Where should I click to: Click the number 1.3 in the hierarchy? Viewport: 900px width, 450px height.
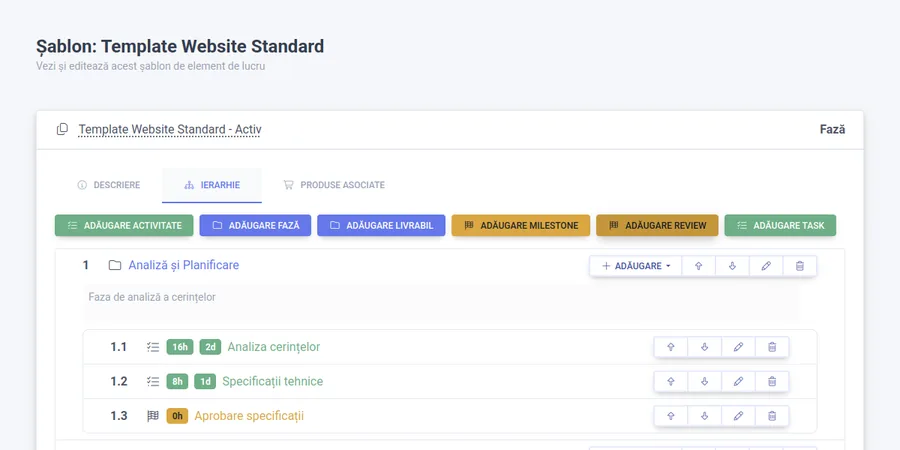pos(119,416)
